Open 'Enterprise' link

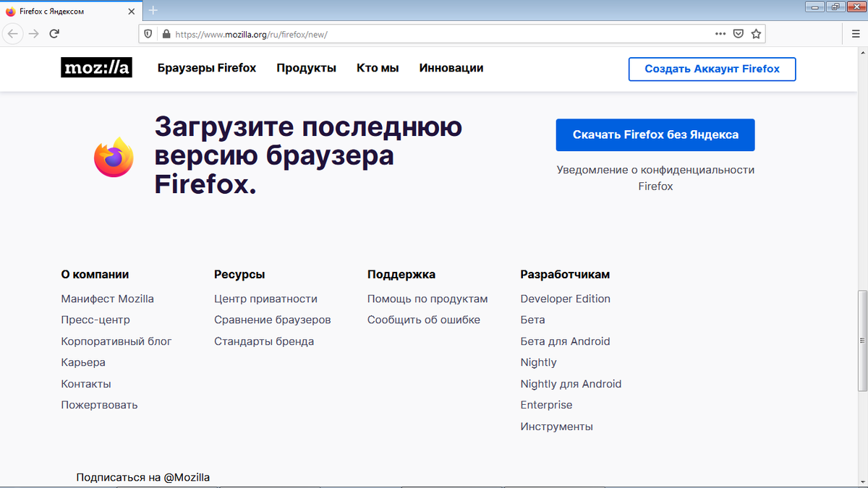(x=547, y=405)
